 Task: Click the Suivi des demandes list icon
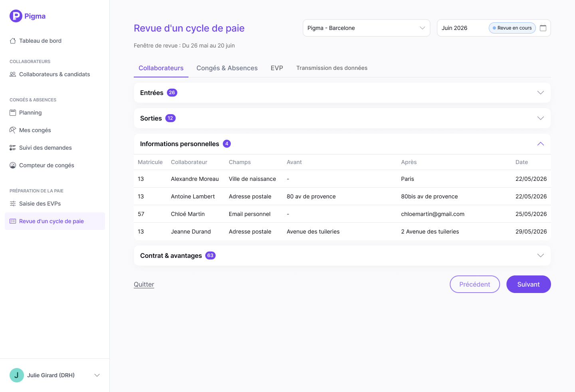[13, 148]
